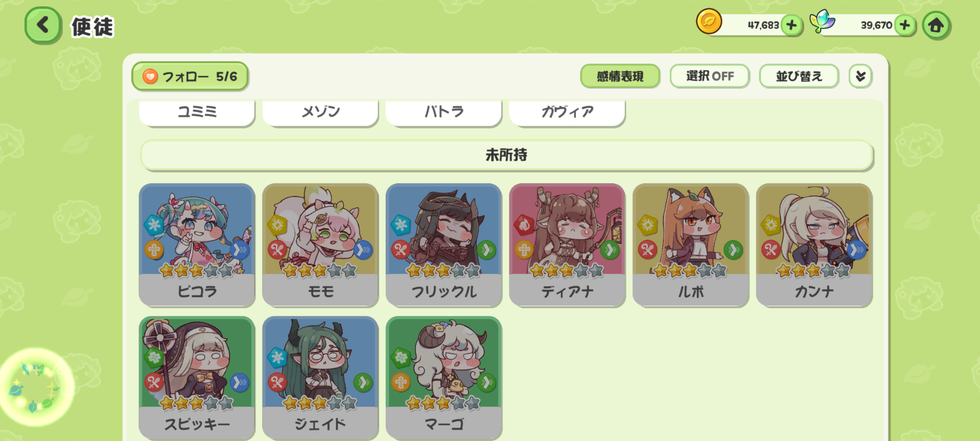Toggle the 感情表現 emotion display

tap(620, 76)
